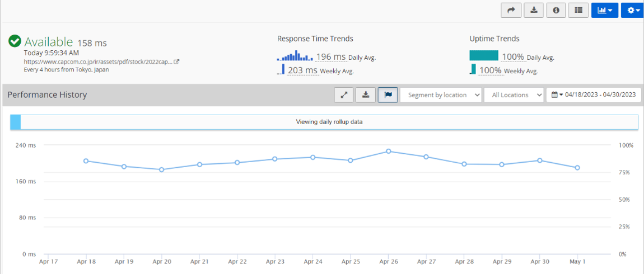This screenshot has width=644, height=274.
Task: Click the daily response time sparkline
Action: (x=295, y=56)
